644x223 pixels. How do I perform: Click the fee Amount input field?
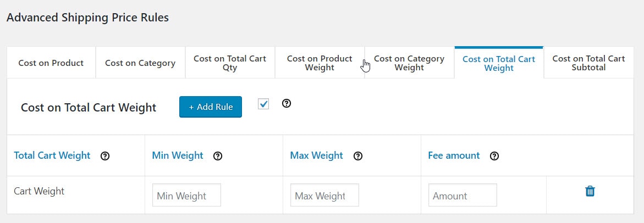[x=463, y=196]
